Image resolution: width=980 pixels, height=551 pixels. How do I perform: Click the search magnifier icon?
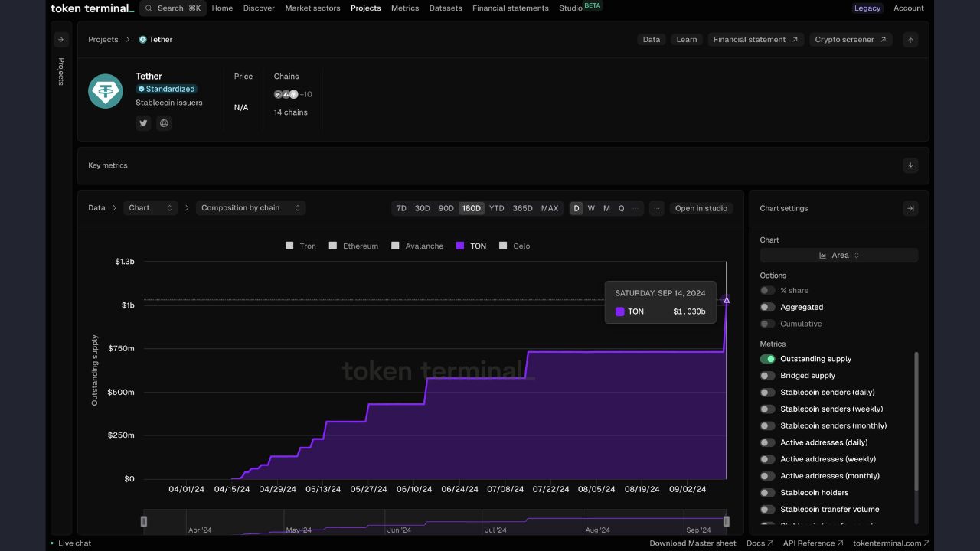(149, 8)
